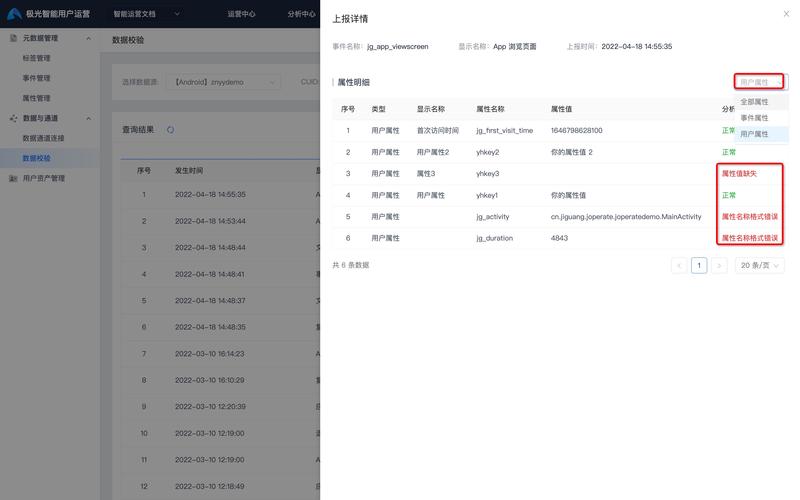Click the 类型 column header
Image resolution: width=800 pixels, height=500 pixels.
click(379, 109)
